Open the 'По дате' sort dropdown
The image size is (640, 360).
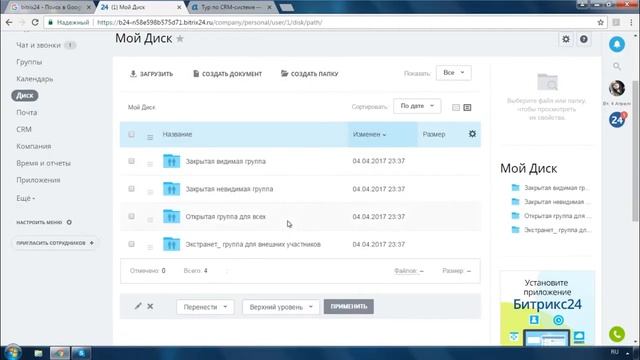pyautogui.click(x=417, y=106)
